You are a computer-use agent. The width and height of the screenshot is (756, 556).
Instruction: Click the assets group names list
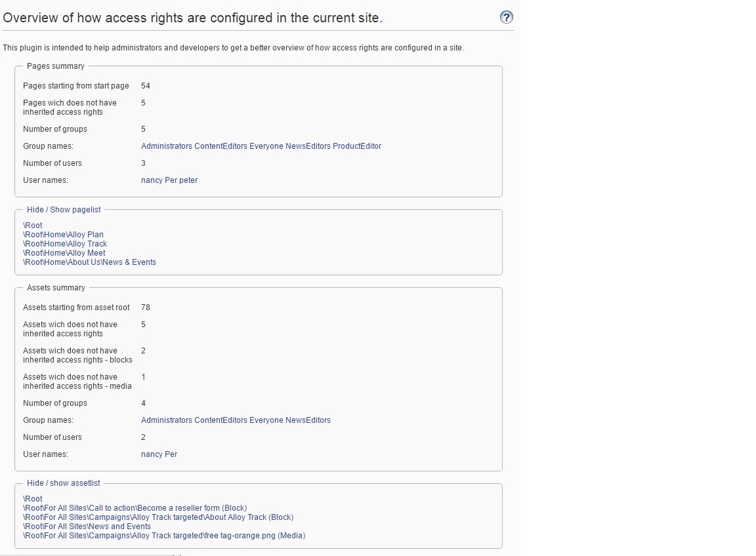[236, 420]
